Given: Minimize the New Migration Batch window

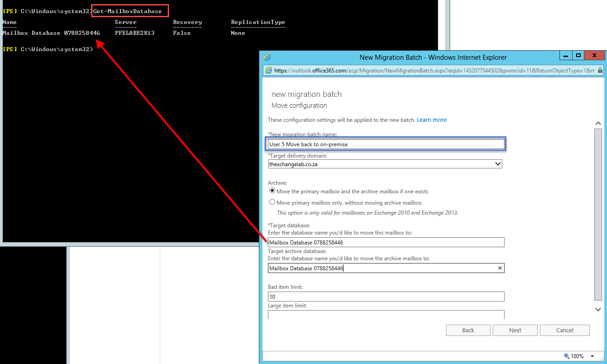Looking at the screenshot, I should coord(565,55).
